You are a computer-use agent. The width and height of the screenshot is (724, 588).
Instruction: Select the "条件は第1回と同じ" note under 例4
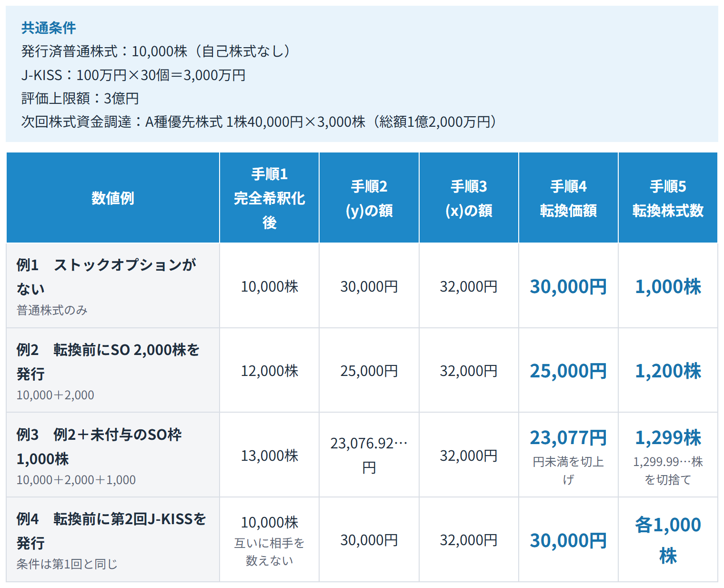67,564
